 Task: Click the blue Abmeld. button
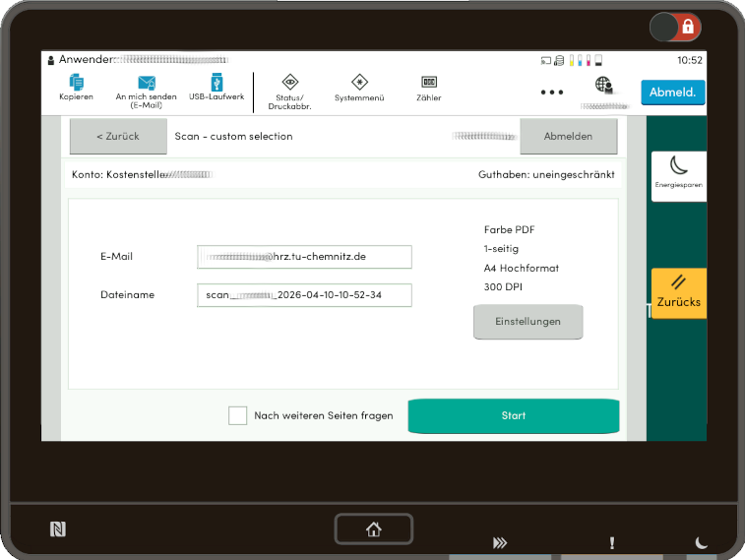point(673,93)
